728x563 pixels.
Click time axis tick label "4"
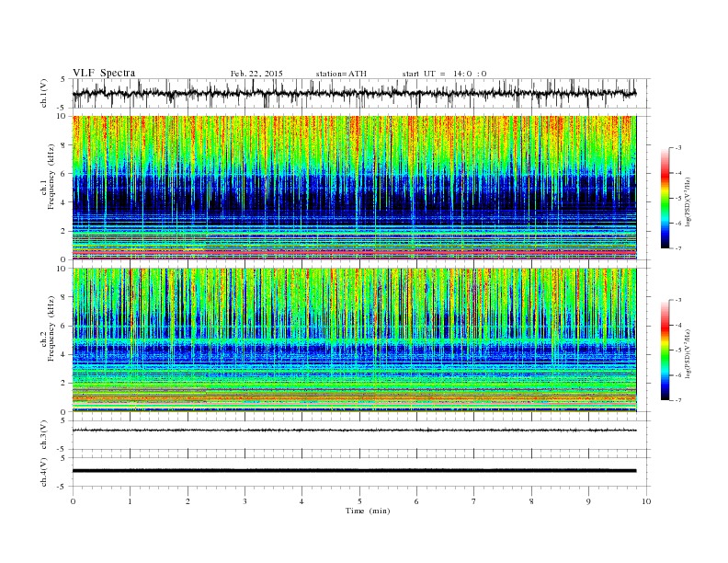(301, 501)
